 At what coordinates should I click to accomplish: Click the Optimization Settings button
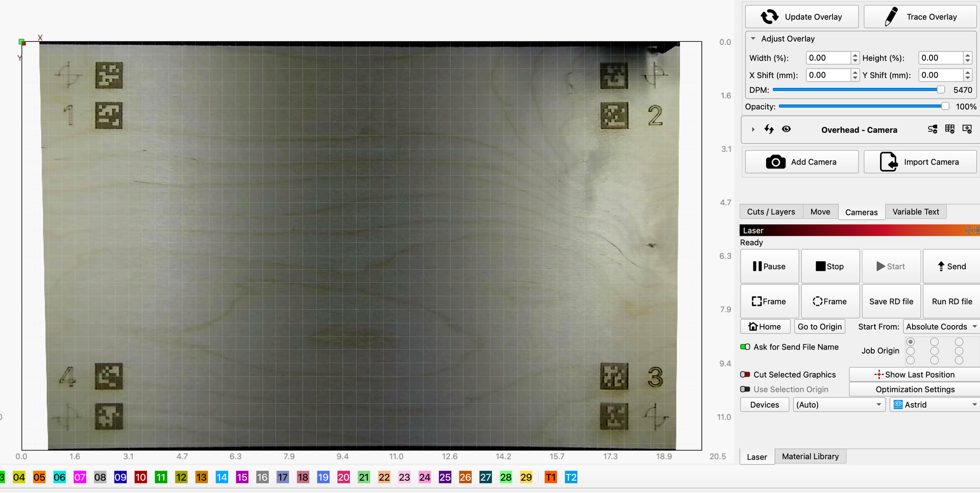tap(915, 389)
